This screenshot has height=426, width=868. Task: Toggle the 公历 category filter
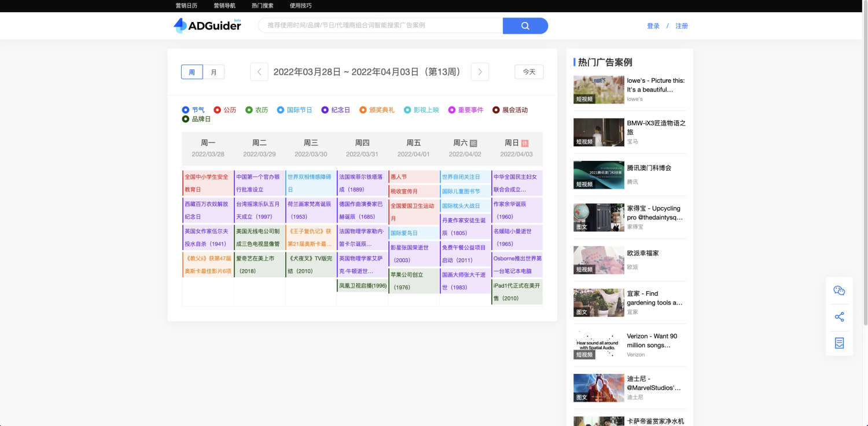(x=225, y=110)
